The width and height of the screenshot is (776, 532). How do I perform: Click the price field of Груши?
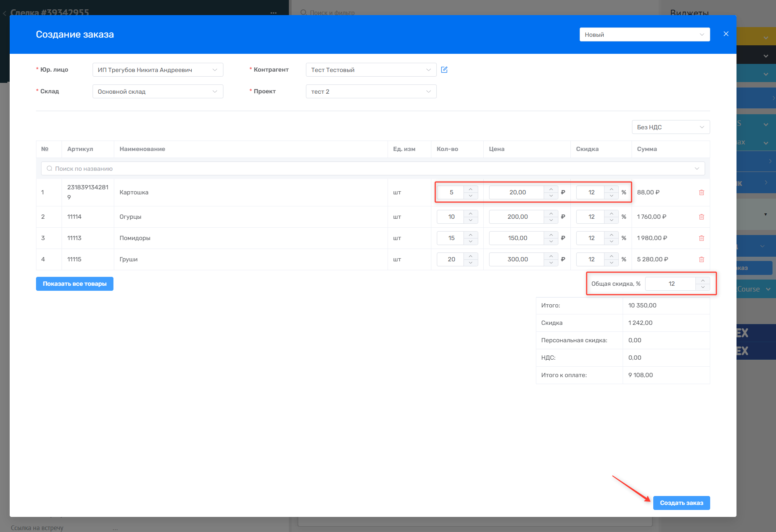point(517,259)
